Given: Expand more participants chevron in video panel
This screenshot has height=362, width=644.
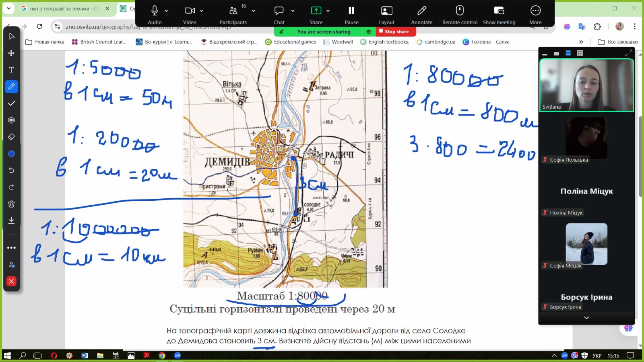Looking at the screenshot, I should pyautogui.click(x=586, y=318).
